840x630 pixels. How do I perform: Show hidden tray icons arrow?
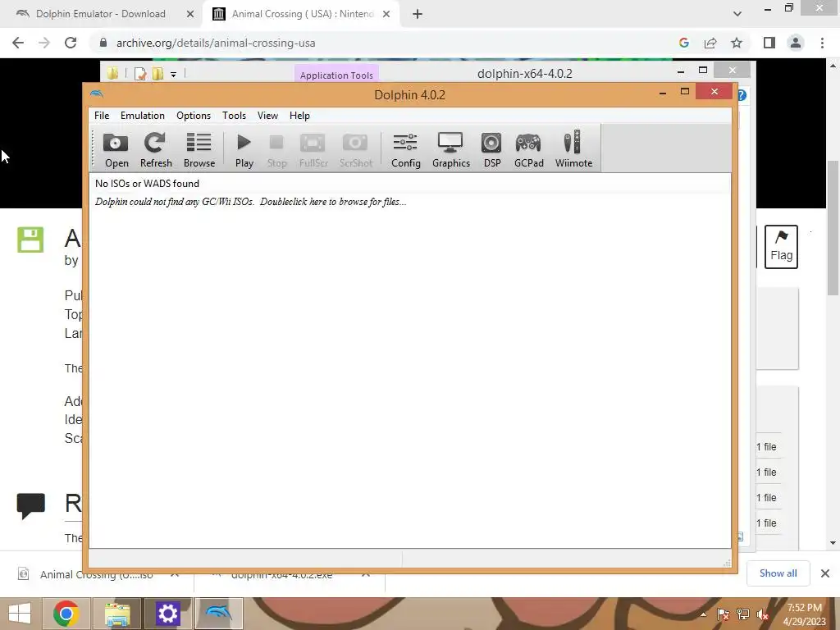703,614
